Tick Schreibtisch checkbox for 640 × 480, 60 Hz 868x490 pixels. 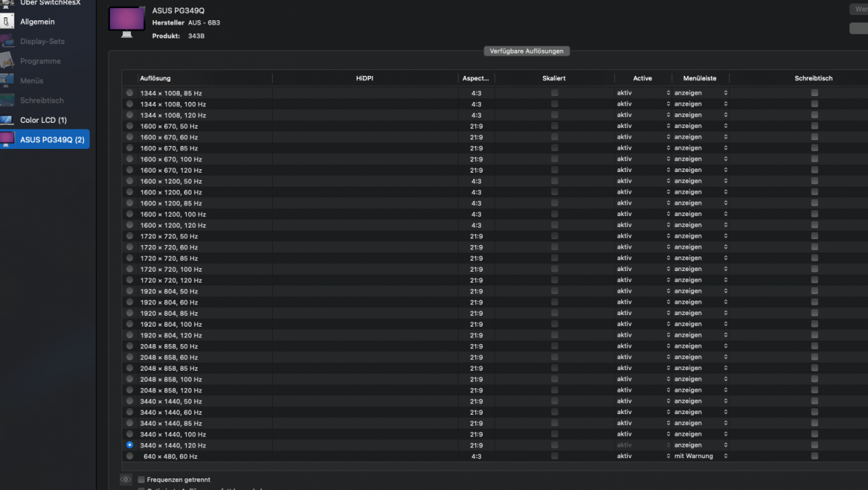click(814, 456)
